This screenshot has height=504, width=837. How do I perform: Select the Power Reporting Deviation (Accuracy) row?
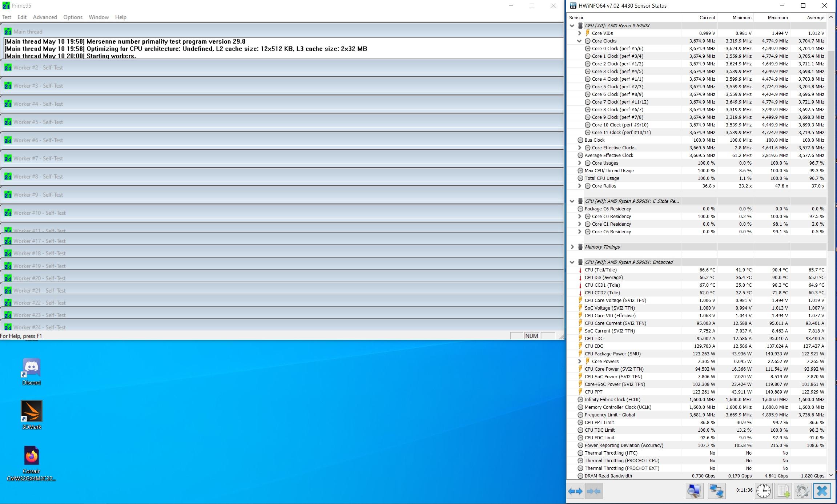696,445
